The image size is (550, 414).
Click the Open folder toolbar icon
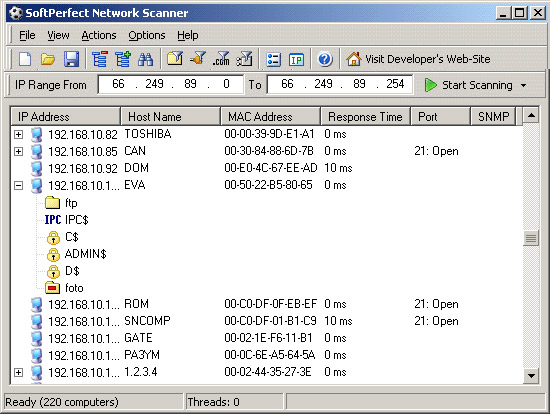pos(48,59)
